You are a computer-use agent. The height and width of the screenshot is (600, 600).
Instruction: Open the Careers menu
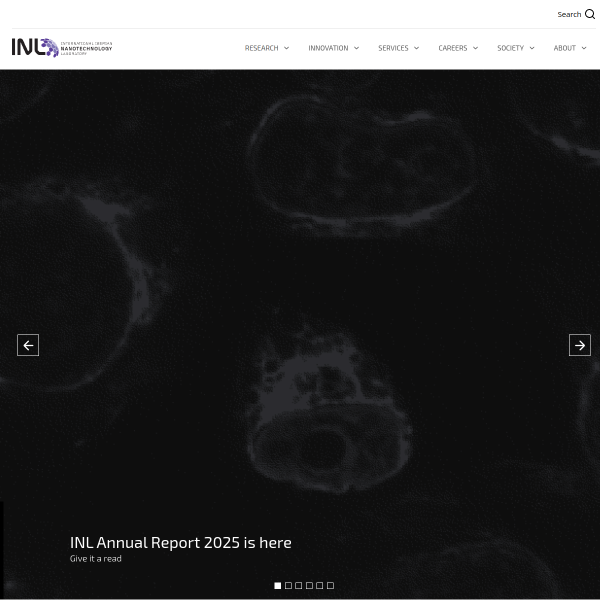[453, 48]
